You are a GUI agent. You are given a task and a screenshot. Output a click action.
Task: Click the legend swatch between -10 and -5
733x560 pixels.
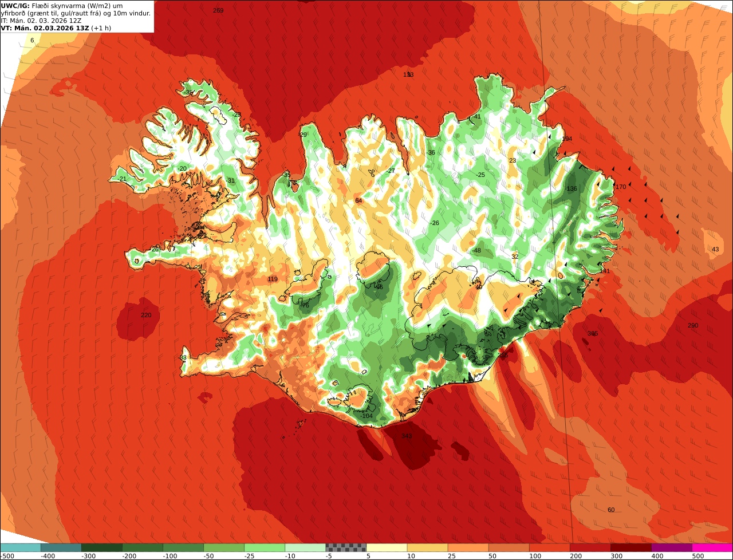coord(305,547)
